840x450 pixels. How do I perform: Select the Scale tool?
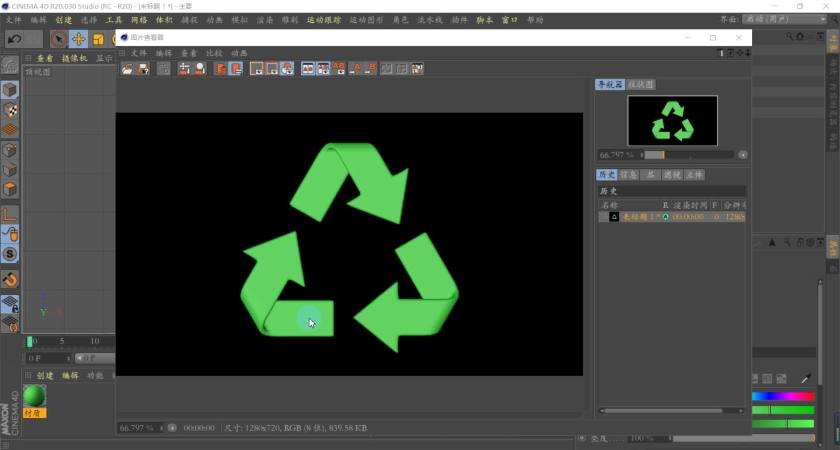point(99,39)
